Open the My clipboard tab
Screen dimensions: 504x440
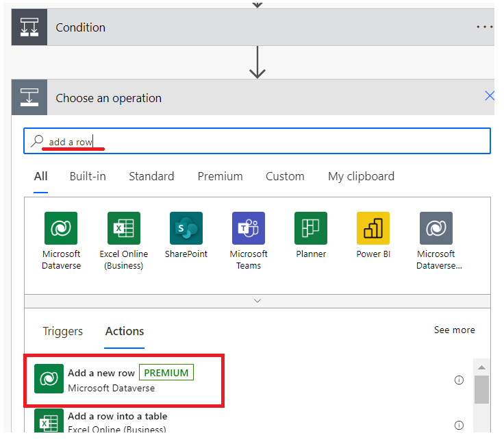pyautogui.click(x=361, y=177)
